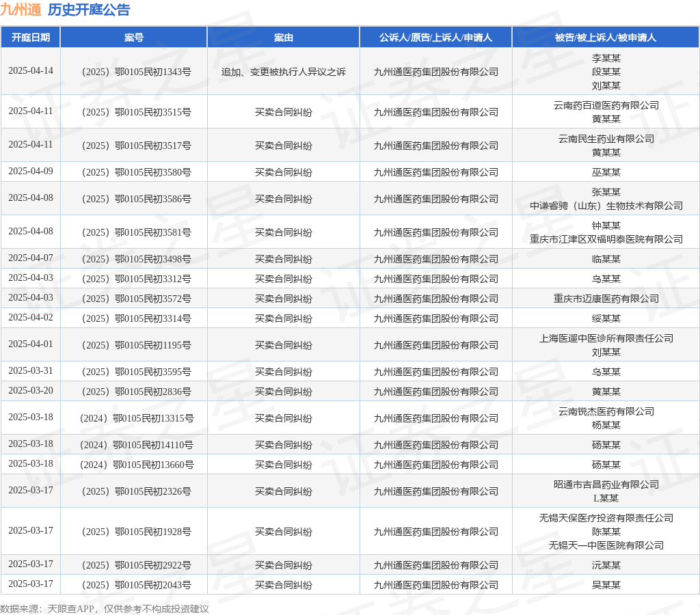Screen dimensions: 700x615
Task: Select the 公诉人/原告/上诉人/申请人 column header
Action: [435, 38]
